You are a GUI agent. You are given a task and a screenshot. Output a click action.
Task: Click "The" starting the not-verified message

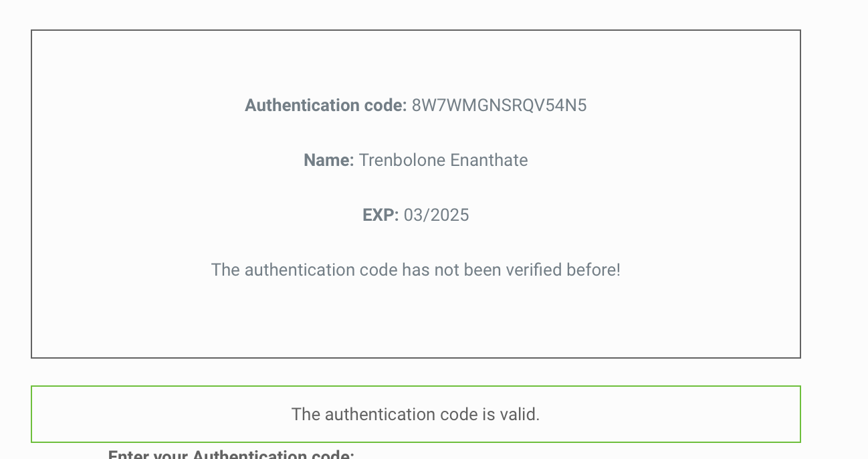coord(225,270)
